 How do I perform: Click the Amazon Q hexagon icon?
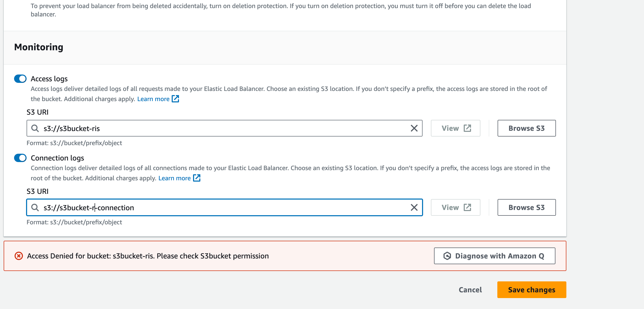[447, 256]
